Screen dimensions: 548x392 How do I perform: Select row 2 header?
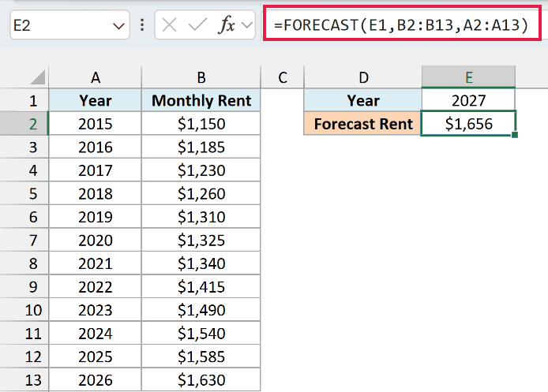pos(24,124)
